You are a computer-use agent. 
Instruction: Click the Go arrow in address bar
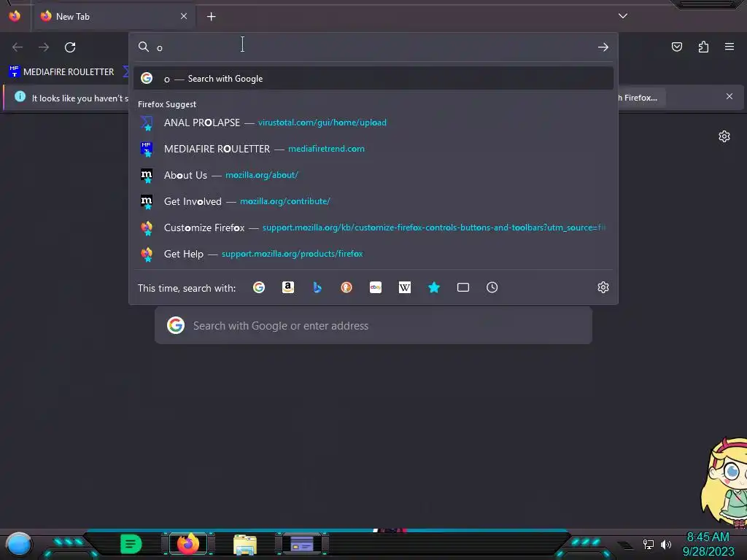click(x=603, y=47)
